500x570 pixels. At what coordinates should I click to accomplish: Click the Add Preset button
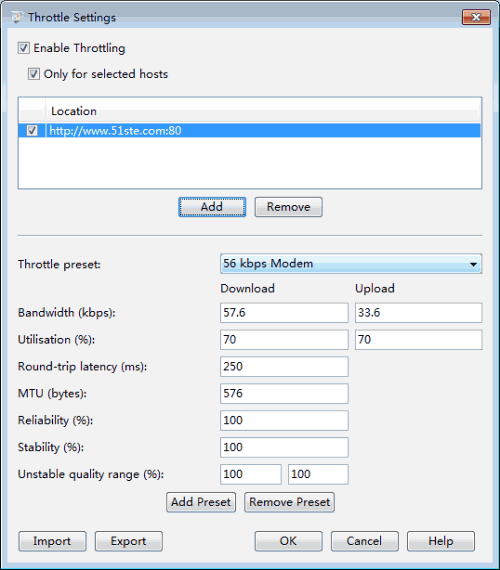click(x=201, y=502)
